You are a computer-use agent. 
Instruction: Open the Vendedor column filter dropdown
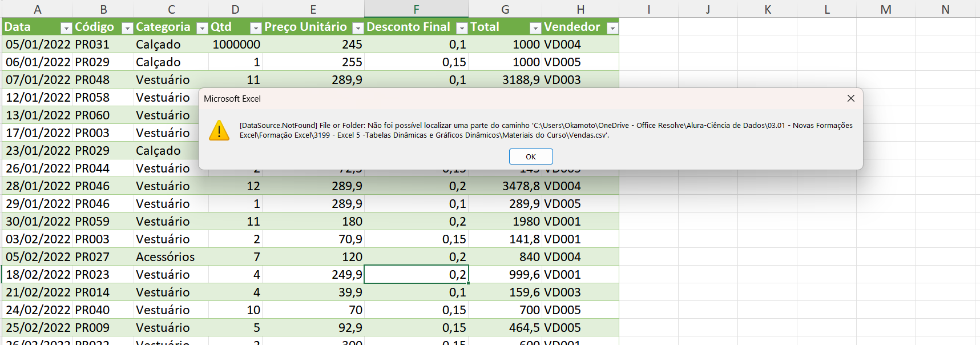coord(612,28)
